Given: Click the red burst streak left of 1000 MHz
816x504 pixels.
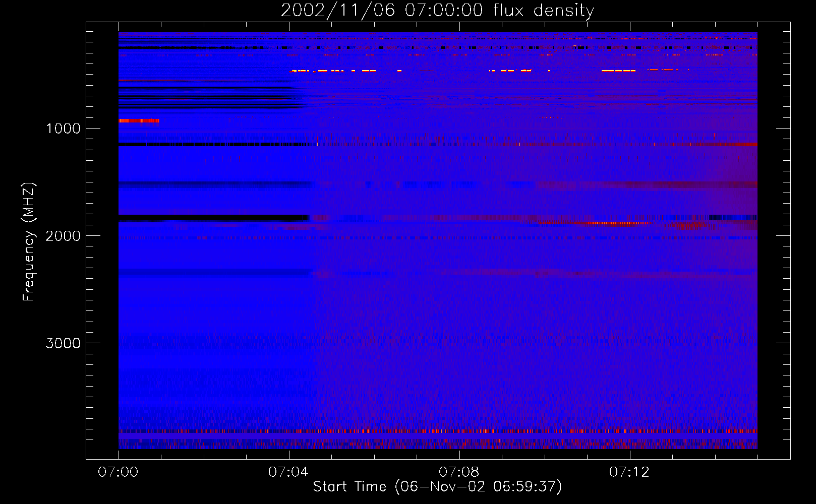Looking at the screenshot, I should click(x=139, y=121).
